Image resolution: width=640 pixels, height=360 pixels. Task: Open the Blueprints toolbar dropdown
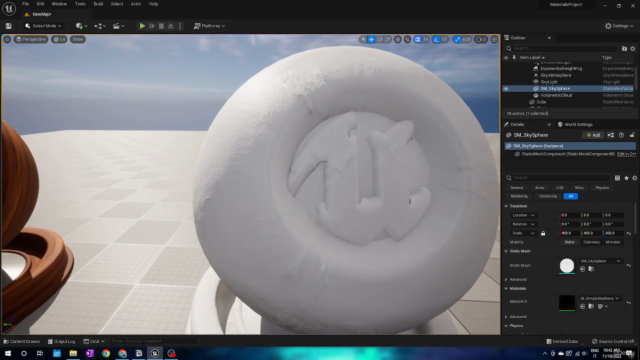point(100,26)
